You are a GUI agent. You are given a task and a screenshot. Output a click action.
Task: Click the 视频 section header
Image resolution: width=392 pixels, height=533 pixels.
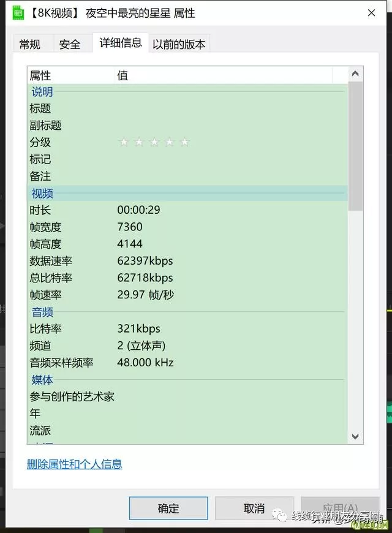43,194
